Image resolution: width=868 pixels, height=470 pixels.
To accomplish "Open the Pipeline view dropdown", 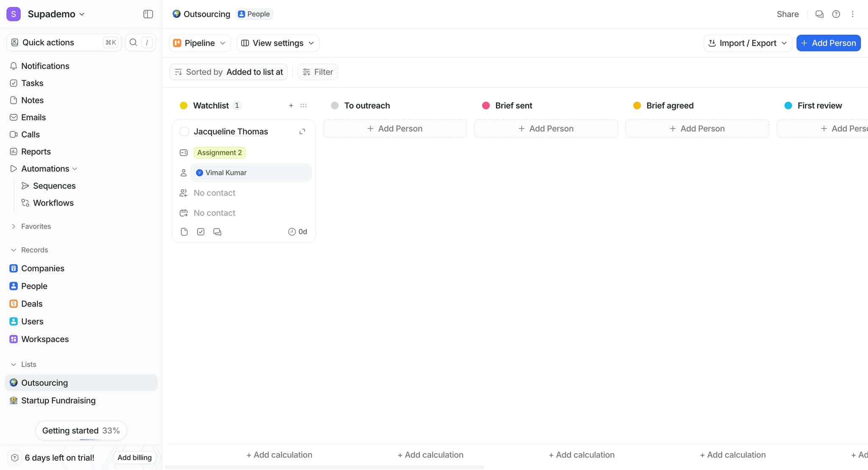I will 200,43.
